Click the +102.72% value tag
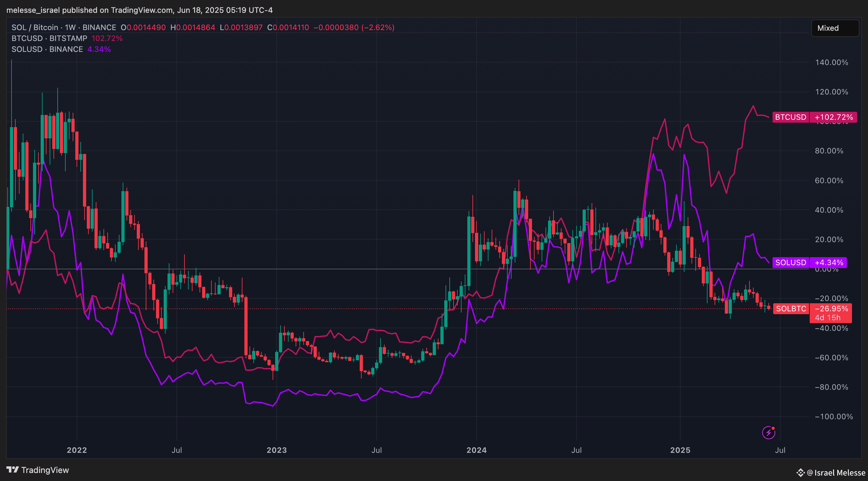Viewport: 868px width, 481px height. [833, 117]
